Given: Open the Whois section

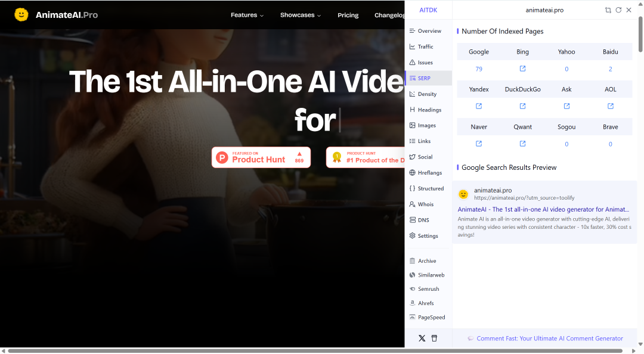Looking at the screenshot, I should point(428,204).
